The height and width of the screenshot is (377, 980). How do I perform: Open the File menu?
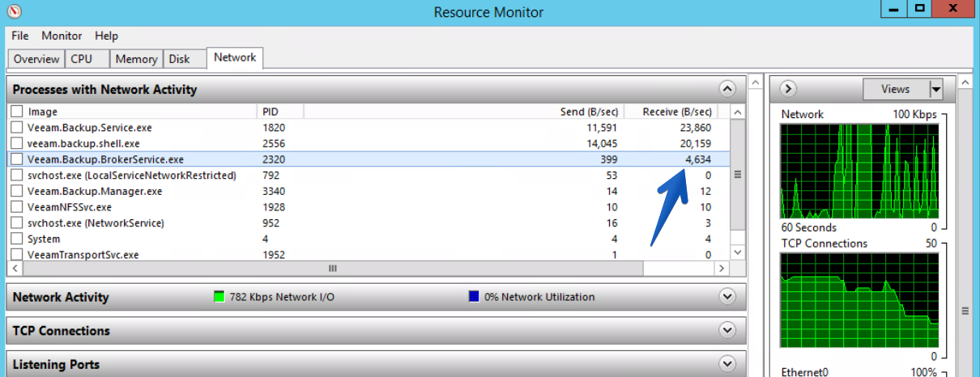point(20,36)
